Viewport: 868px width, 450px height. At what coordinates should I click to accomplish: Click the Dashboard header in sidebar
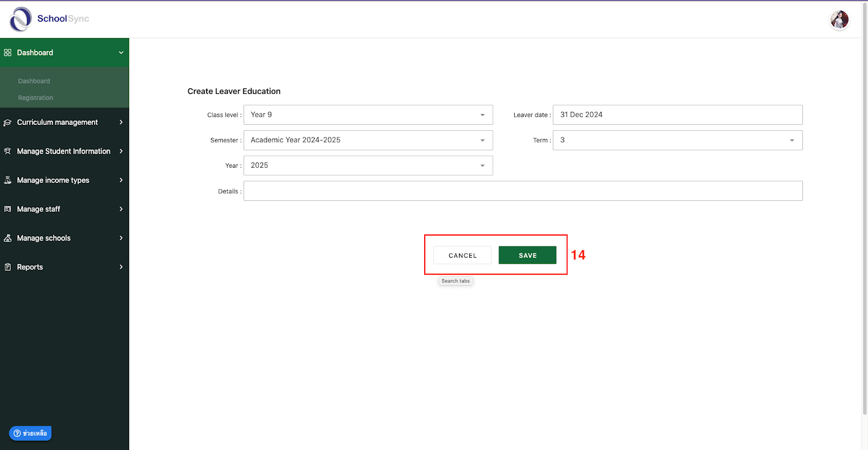click(65, 53)
